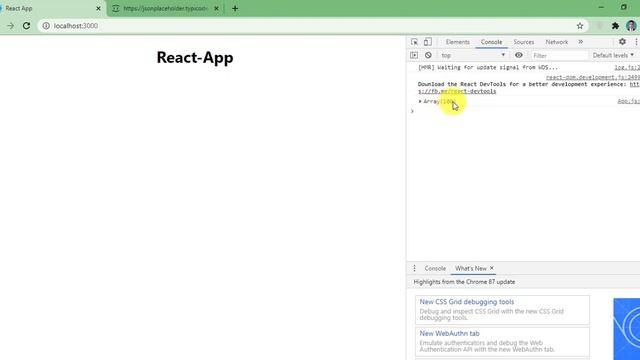The image size is (640, 360).
Task: Select the What's New drawer tab
Action: [471, 268]
